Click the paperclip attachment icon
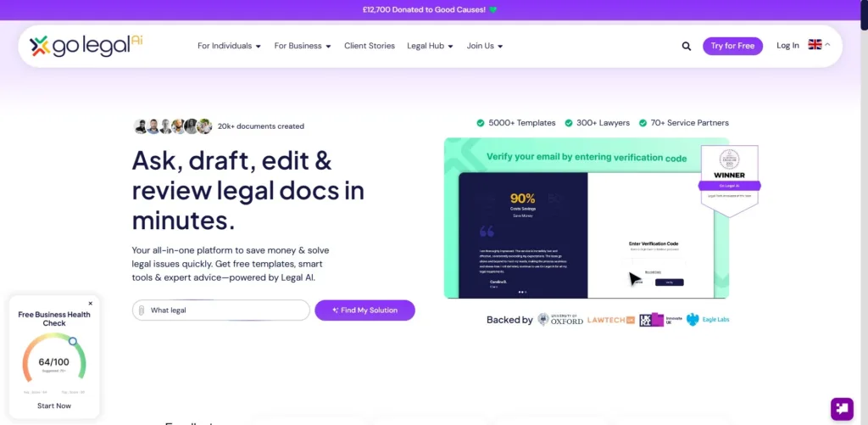The width and height of the screenshot is (868, 425). 142,310
